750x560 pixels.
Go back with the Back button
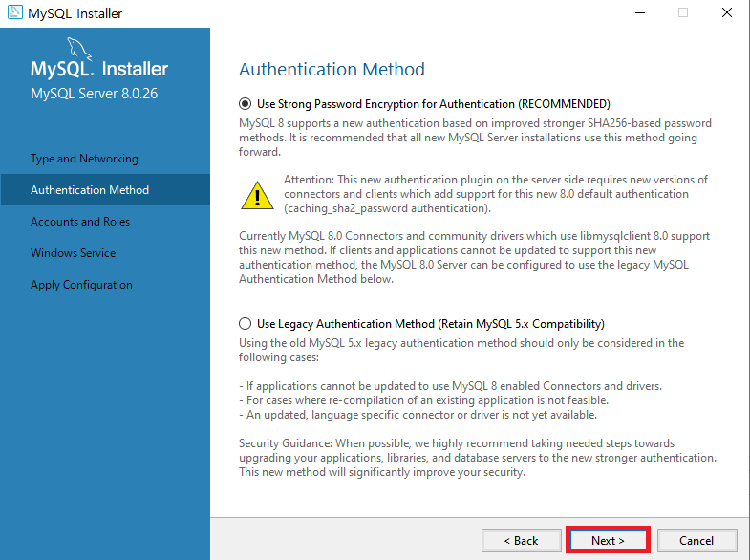click(x=522, y=540)
